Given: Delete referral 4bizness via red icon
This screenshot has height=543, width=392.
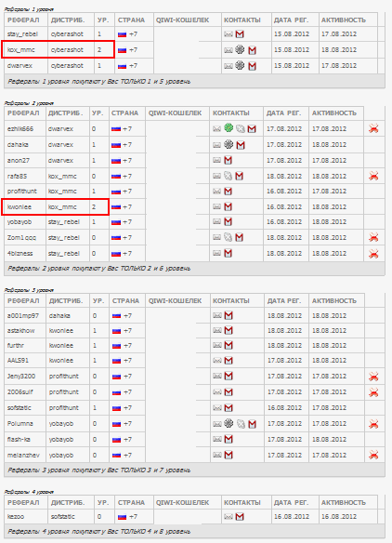Looking at the screenshot, I should (373, 254).
